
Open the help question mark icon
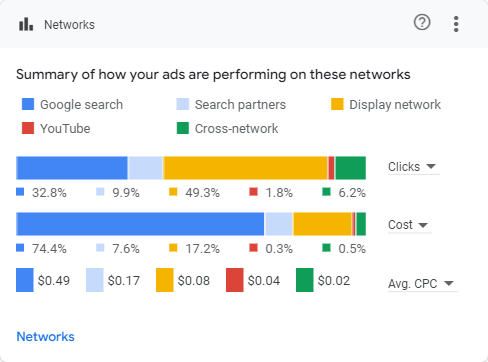pyautogui.click(x=422, y=23)
